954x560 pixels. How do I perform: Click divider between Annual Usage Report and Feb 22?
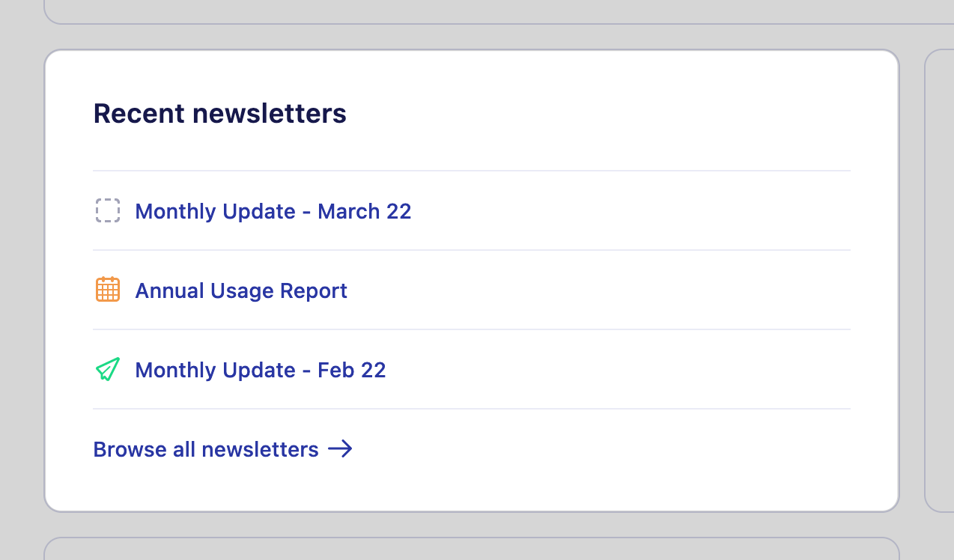pyautogui.click(x=472, y=329)
